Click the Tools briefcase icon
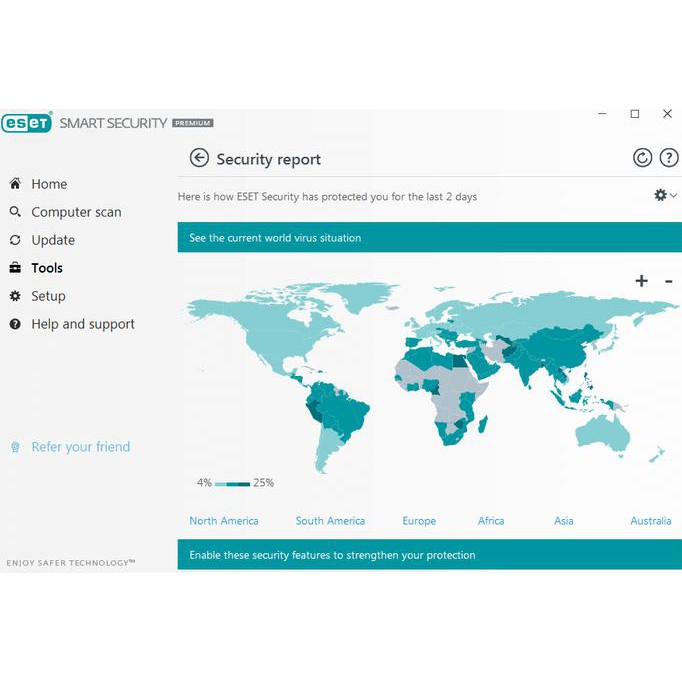 tap(15, 268)
